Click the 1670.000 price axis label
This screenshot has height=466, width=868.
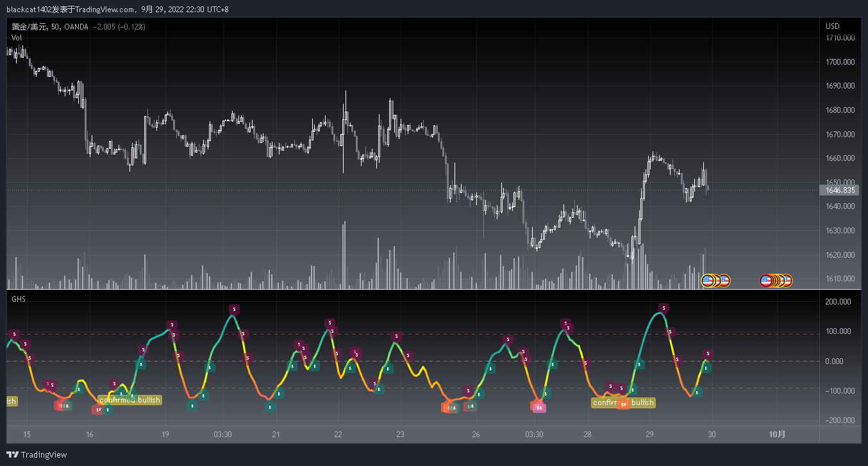coord(840,135)
